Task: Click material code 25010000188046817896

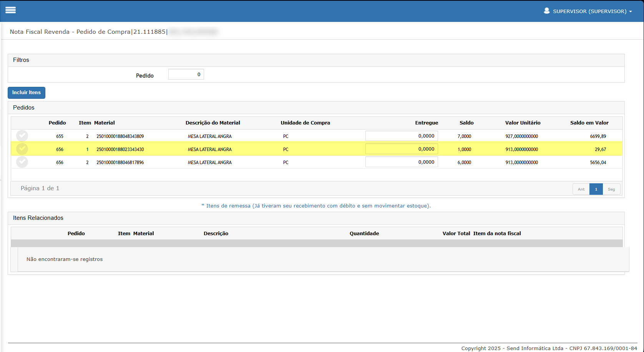Action: pyautogui.click(x=120, y=163)
